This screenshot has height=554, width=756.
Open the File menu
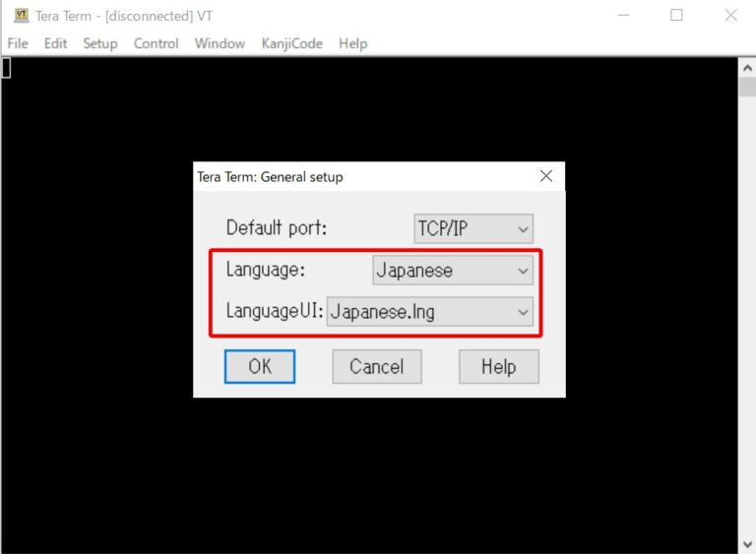[x=18, y=43]
